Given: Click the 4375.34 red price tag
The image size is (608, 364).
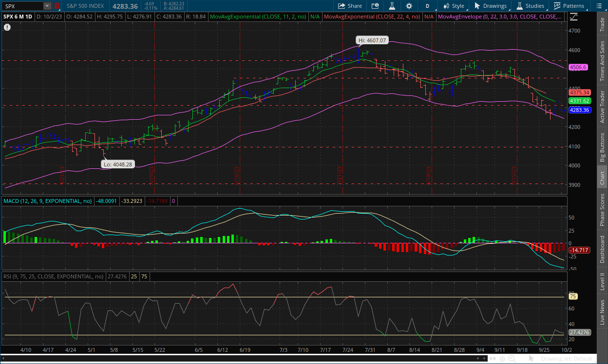Looking at the screenshot, I should (580, 92).
